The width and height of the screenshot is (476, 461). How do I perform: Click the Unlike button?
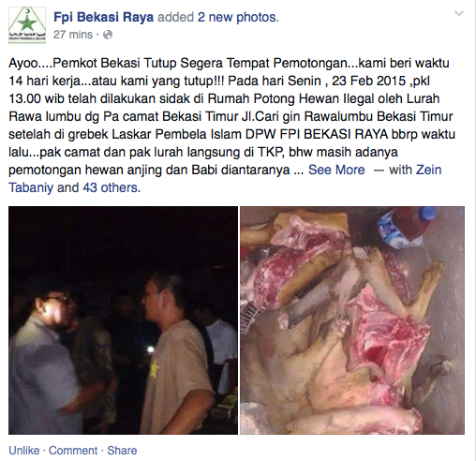24,451
